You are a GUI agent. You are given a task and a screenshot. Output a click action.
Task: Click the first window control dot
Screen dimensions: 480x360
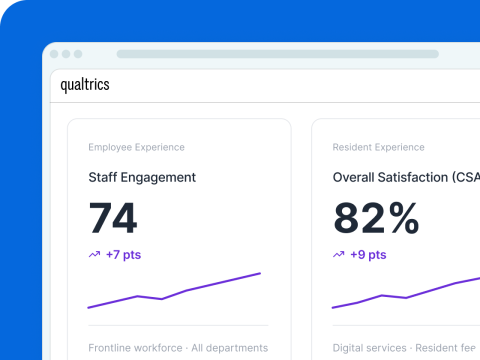[x=54, y=54]
